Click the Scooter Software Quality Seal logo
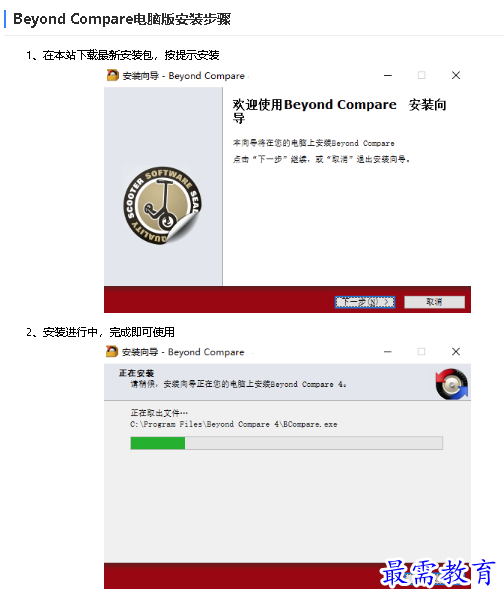504x604 pixels. (x=162, y=205)
